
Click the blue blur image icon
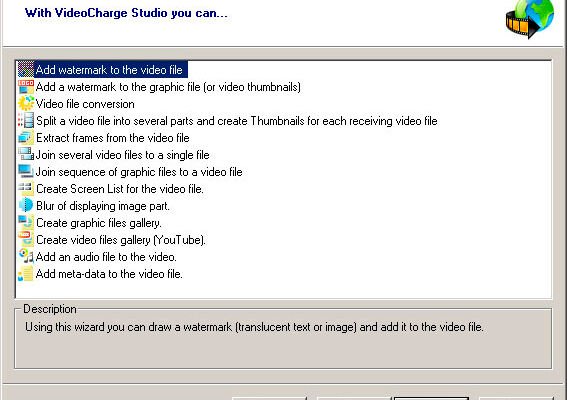click(x=26, y=206)
